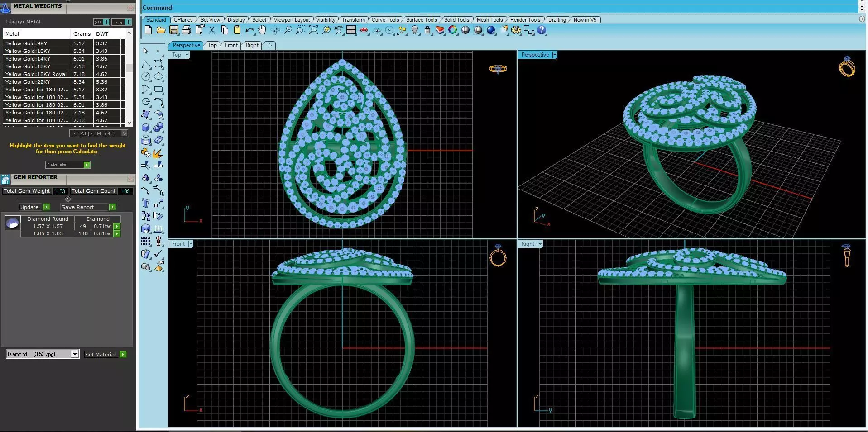
Task: Click the Calculate button
Action: pyautogui.click(x=67, y=165)
